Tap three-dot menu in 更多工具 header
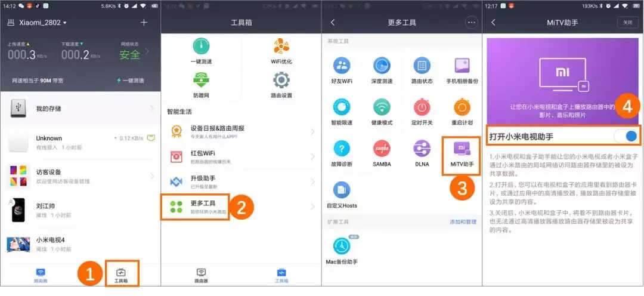 [x=471, y=23]
